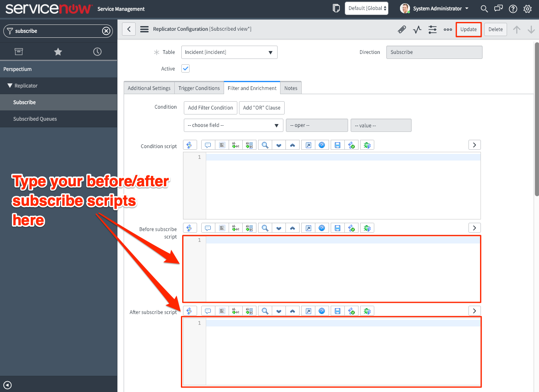This screenshot has width=539, height=392.
Task: Open the Condition script editor in full screen
Action: [308, 145]
